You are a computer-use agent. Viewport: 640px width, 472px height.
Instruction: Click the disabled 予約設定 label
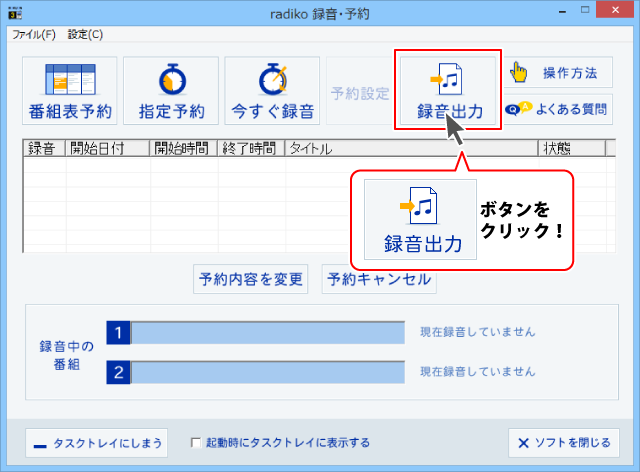tap(360, 94)
